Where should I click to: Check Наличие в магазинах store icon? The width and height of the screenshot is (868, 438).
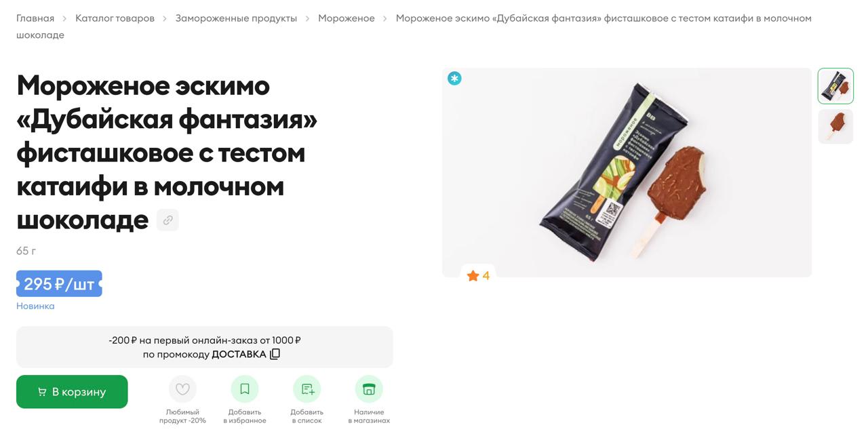click(x=369, y=389)
